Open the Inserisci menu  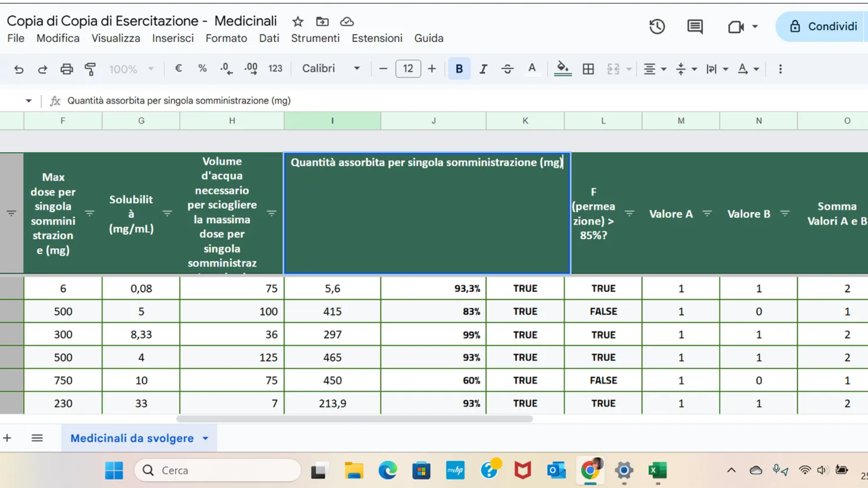(x=173, y=38)
